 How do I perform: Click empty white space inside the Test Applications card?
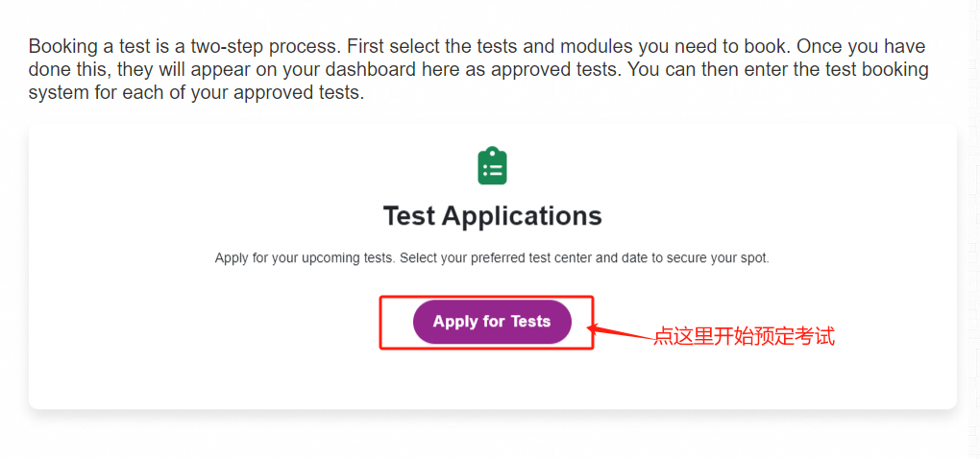[x=192, y=365]
